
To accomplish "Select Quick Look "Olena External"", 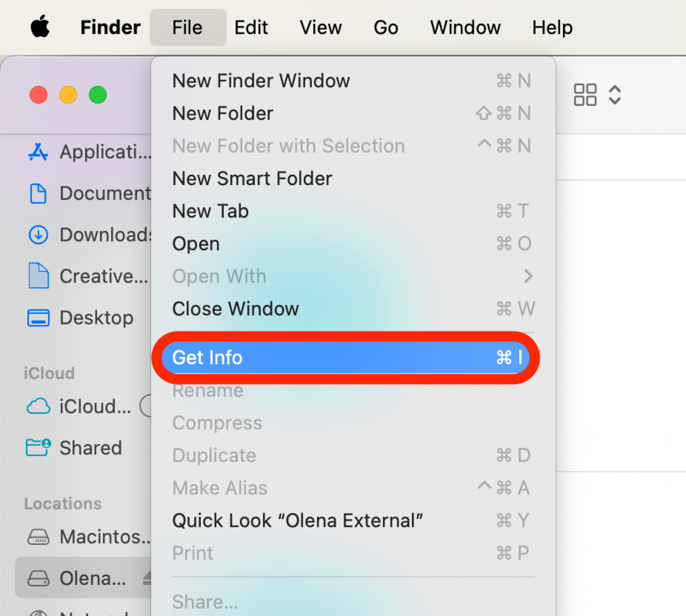I will (x=297, y=520).
